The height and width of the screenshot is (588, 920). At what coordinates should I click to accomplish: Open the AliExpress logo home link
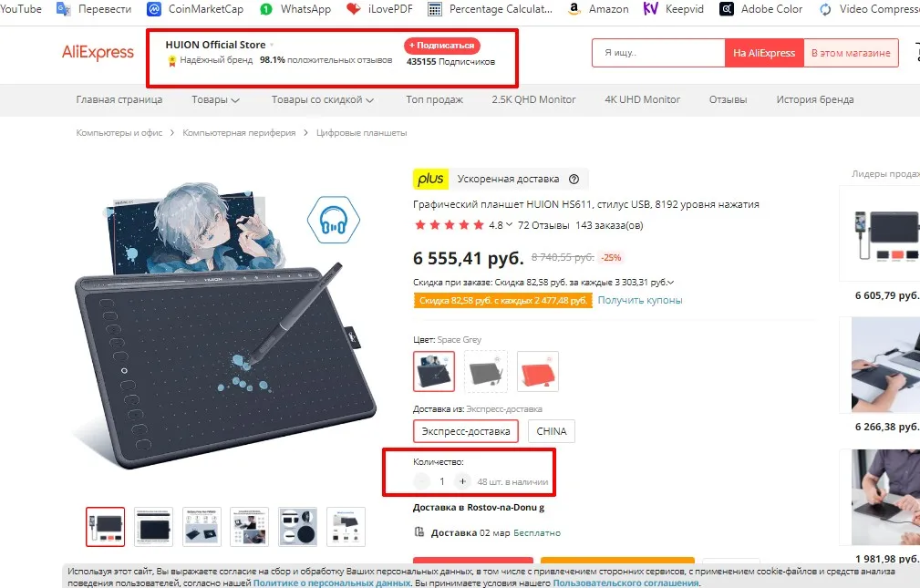pos(98,52)
